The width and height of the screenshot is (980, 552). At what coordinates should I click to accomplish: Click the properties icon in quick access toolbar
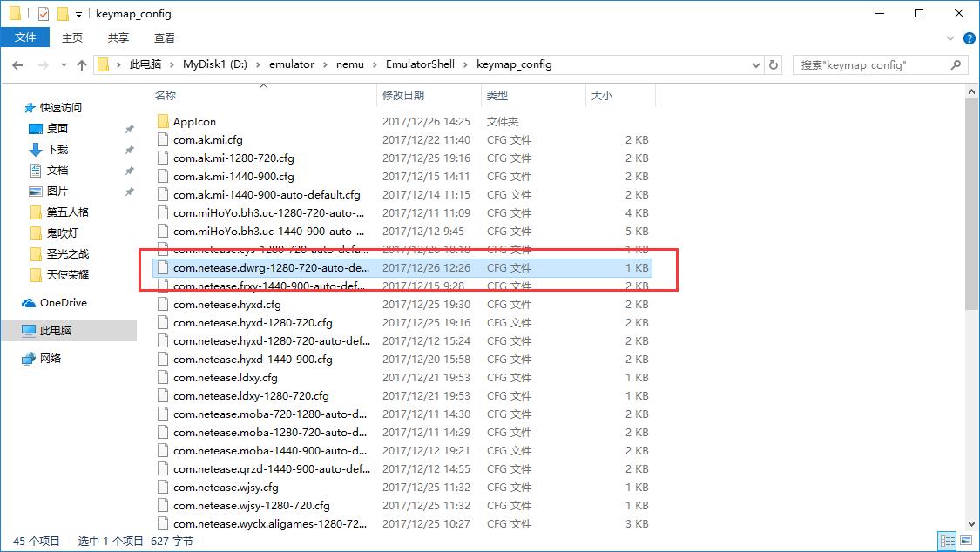coord(44,14)
